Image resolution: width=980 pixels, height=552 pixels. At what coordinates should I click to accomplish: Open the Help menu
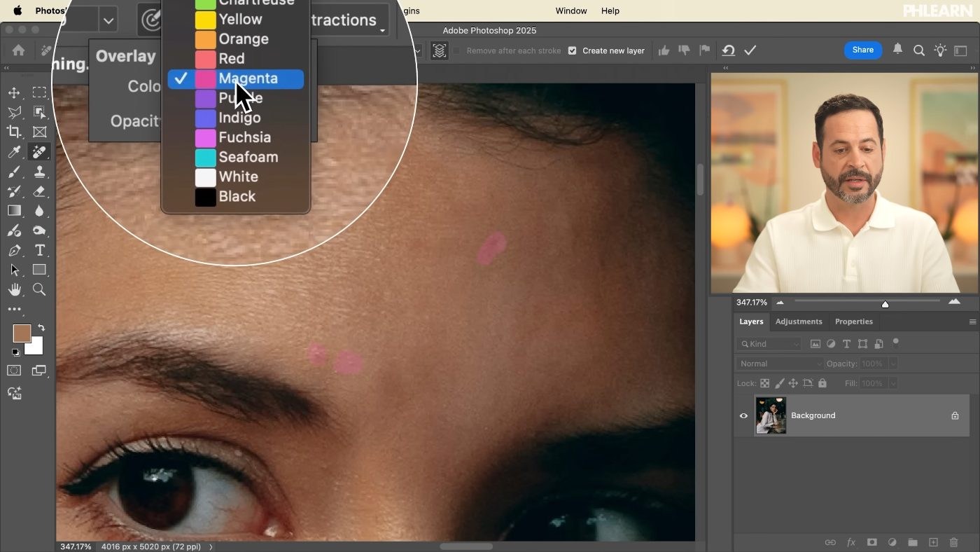pos(610,11)
